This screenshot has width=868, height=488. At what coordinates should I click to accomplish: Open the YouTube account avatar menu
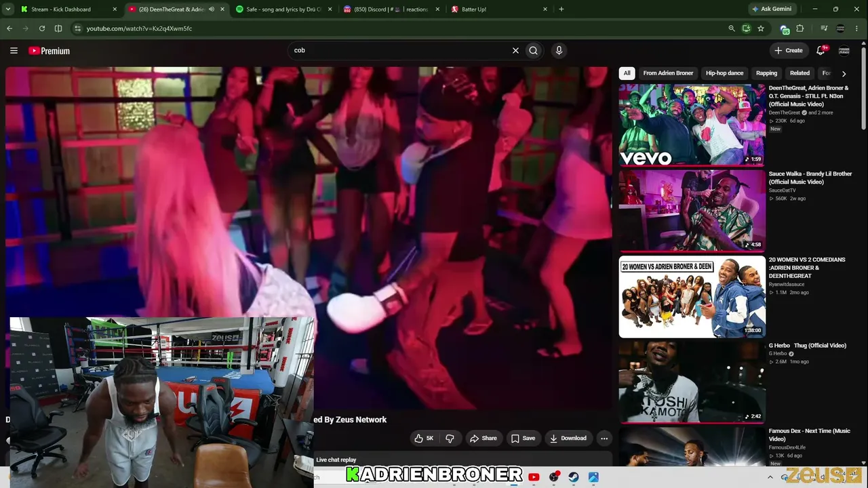point(844,50)
